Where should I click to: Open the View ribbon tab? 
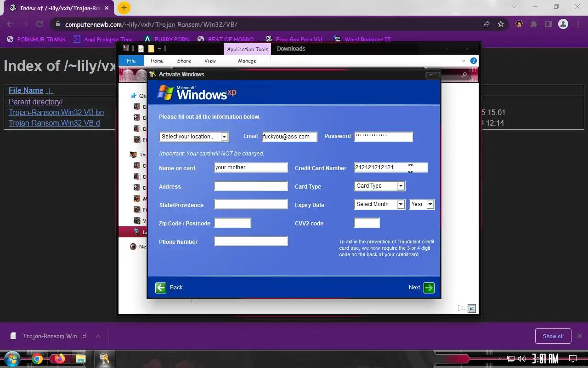point(210,61)
